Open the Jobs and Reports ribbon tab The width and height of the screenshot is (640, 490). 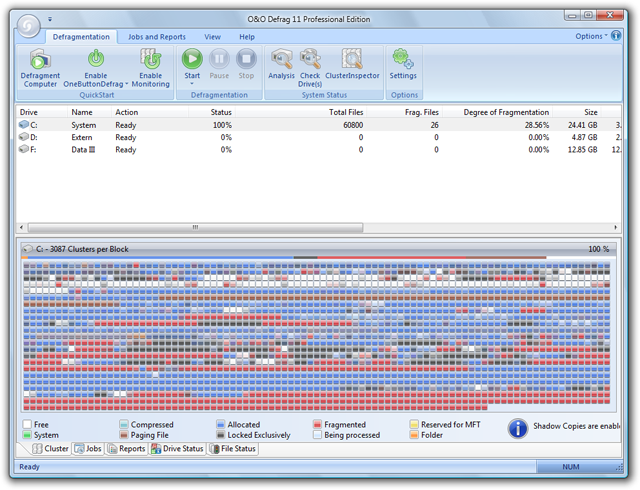pos(157,37)
